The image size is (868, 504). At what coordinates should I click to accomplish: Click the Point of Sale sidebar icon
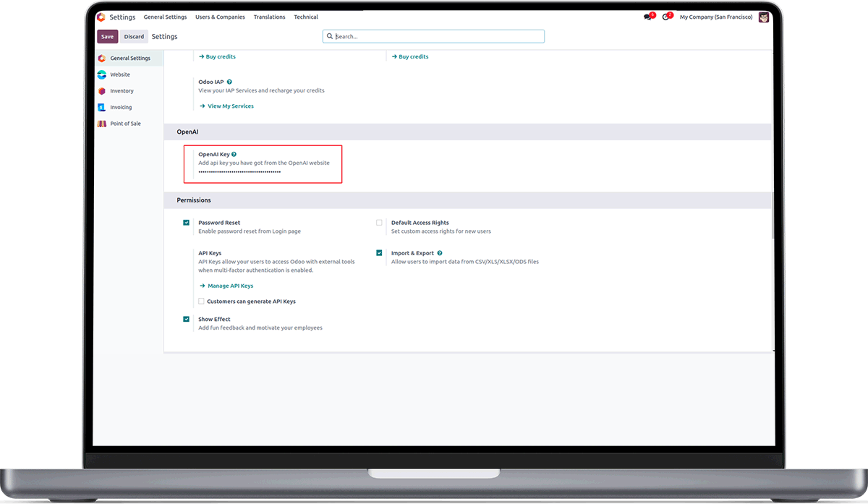point(102,124)
